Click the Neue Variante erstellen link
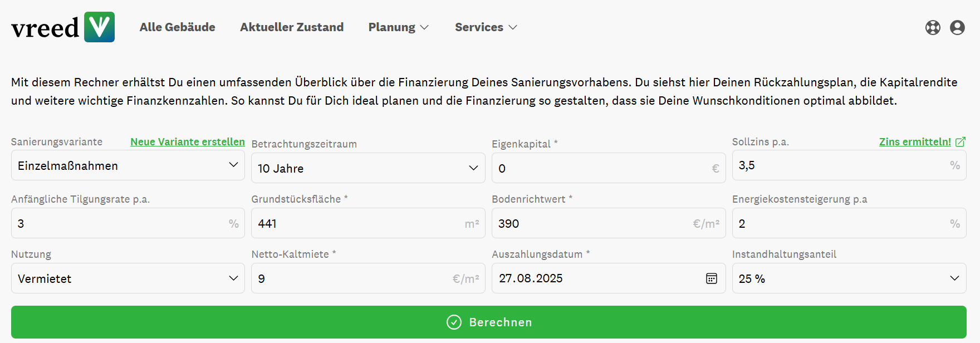Image resolution: width=980 pixels, height=343 pixels. click(x=188, y=142)
